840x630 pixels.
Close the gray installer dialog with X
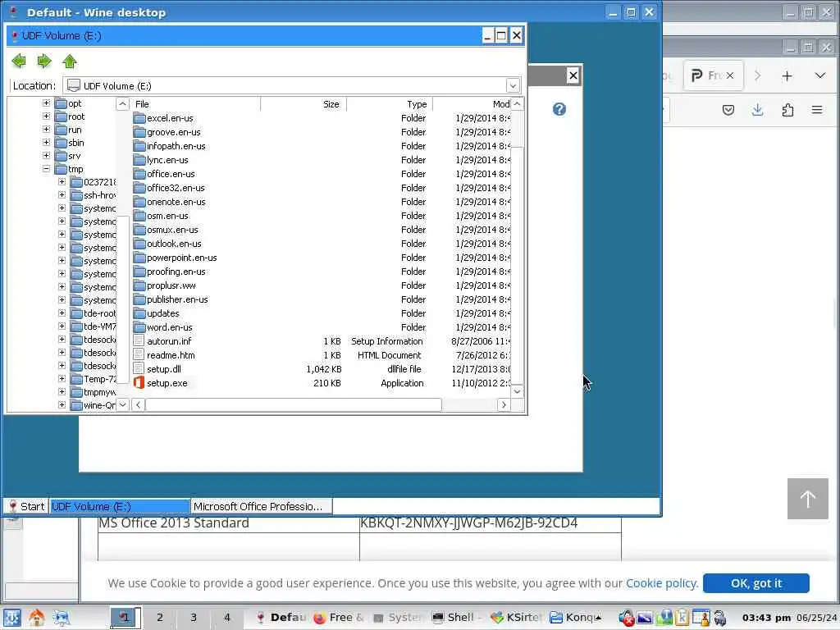coord(573,75)
